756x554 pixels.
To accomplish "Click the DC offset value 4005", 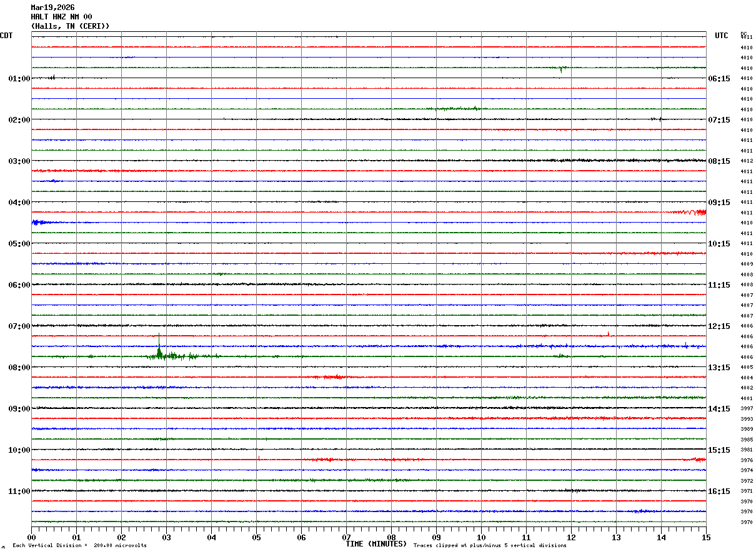I will coord(747,368).
